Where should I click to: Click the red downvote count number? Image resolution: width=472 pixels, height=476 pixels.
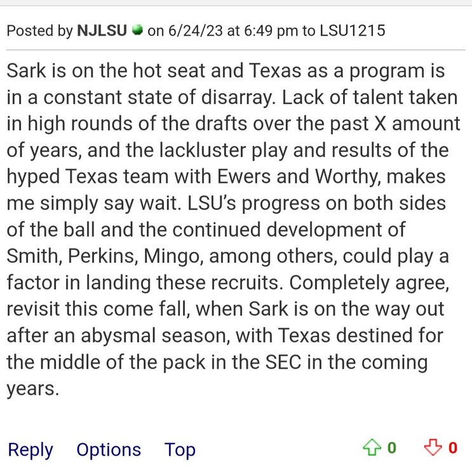(x=452, y=449)
